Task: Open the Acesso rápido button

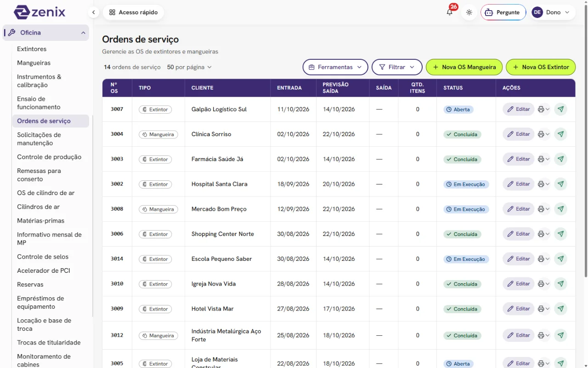Action: pyautogui.click(x=133, y=12)
